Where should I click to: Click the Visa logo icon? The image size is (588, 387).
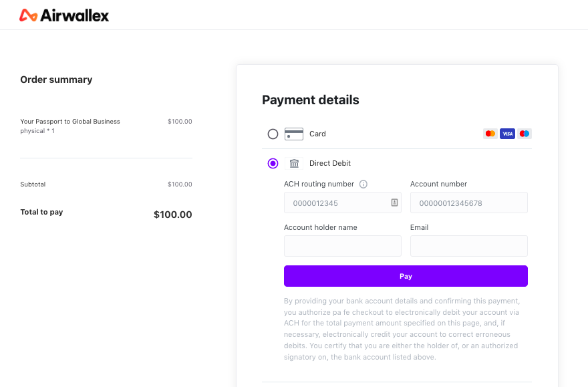pyautogui.click(x=507, y=134)
